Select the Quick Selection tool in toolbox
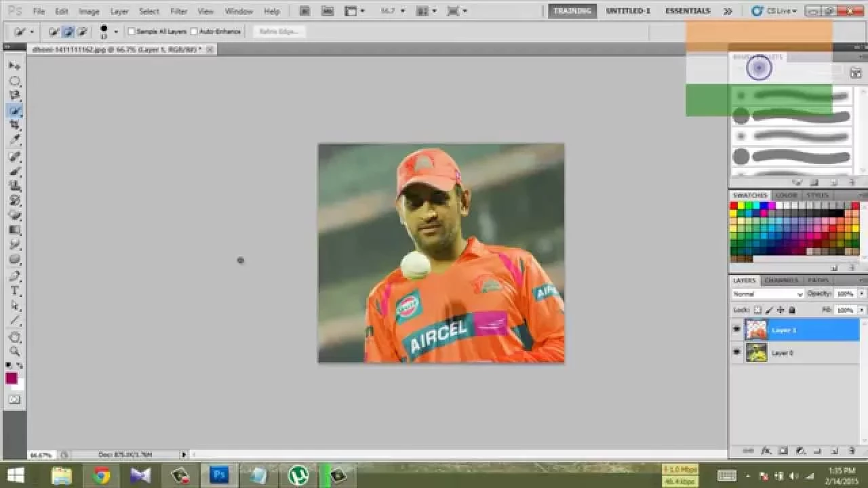Screen dimensions: 868x488 [x=14, y=110]
